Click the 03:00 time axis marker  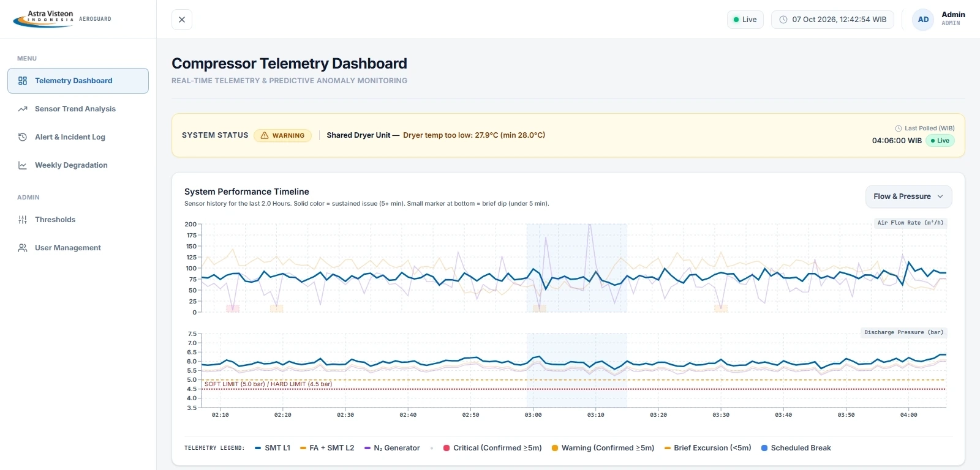(533, 415)
